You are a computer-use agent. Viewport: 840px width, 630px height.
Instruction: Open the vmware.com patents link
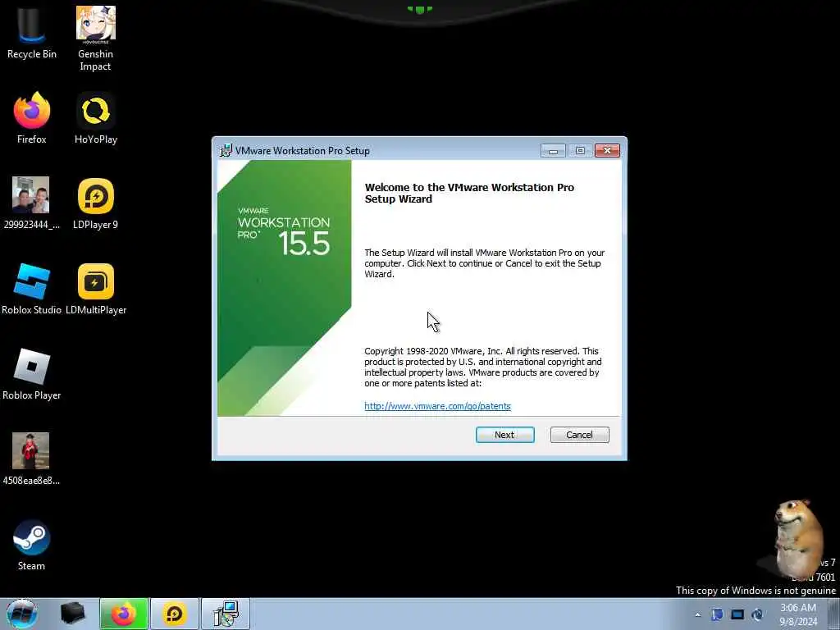point(437,406)
